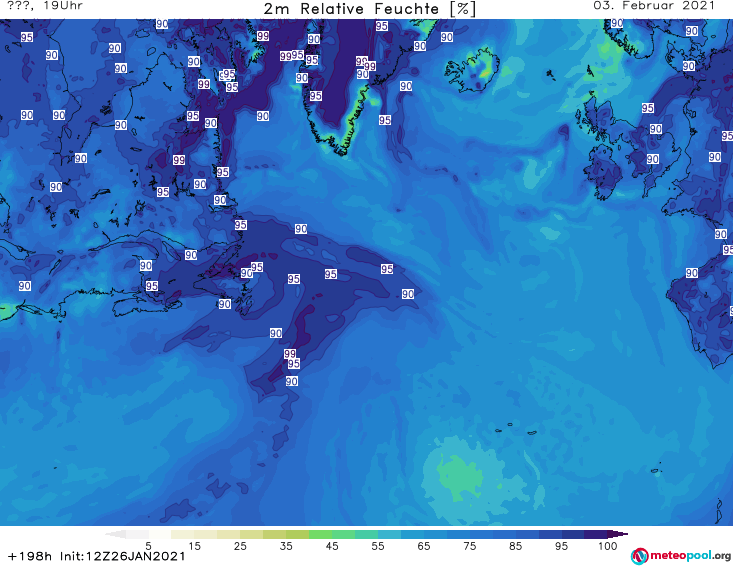Click the time label "???, 19Uhr"
The image size is (733, 566).
[x=45, y=6]
